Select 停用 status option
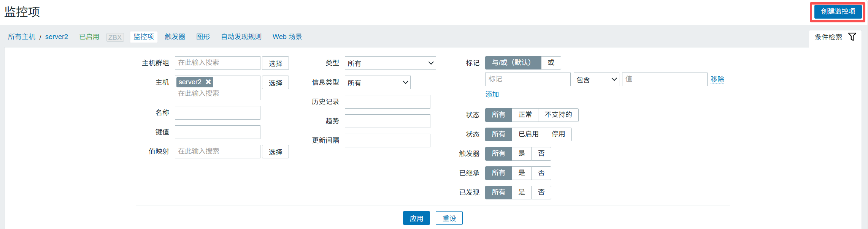This screenshot has width=868, height=229. pos(558,134)
